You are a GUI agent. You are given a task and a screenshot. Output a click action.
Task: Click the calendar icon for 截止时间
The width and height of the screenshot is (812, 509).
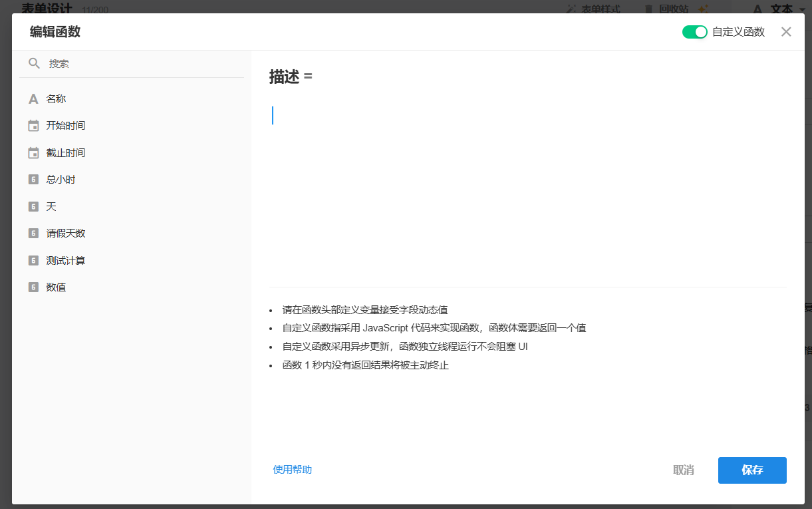point(33,153)
